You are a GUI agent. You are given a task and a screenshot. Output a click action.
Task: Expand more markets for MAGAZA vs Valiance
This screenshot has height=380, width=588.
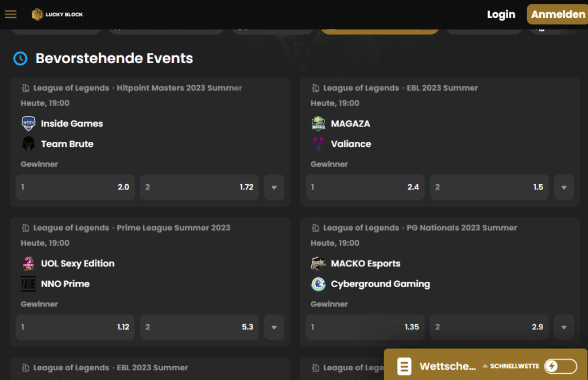564,187
